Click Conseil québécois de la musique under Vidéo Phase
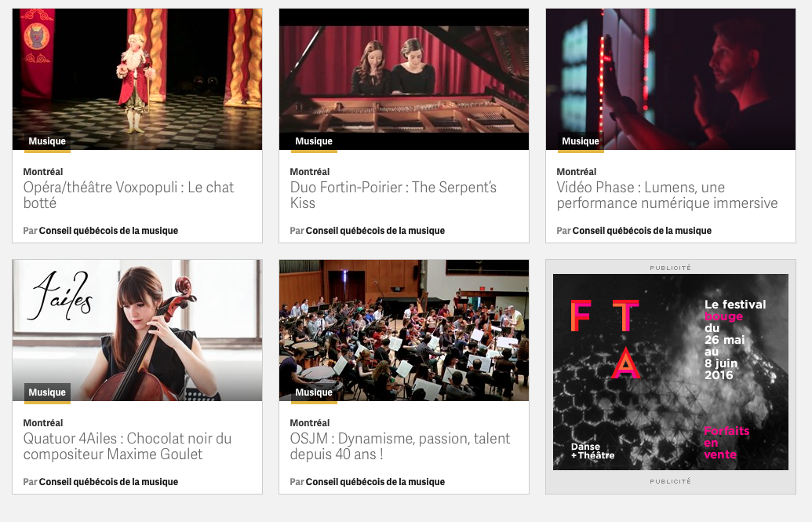Viewport: 812px width, 522px height. tap(642, 231)
